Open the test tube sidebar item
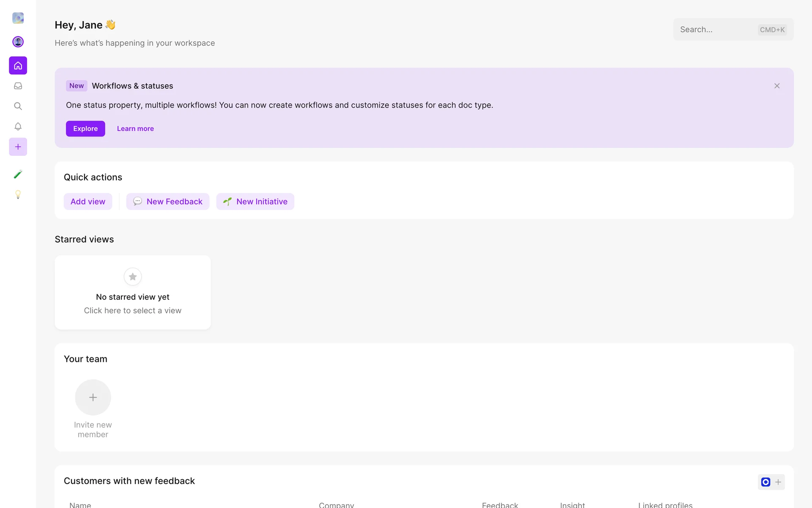812x508 pixels. click(x=18, y=174)
